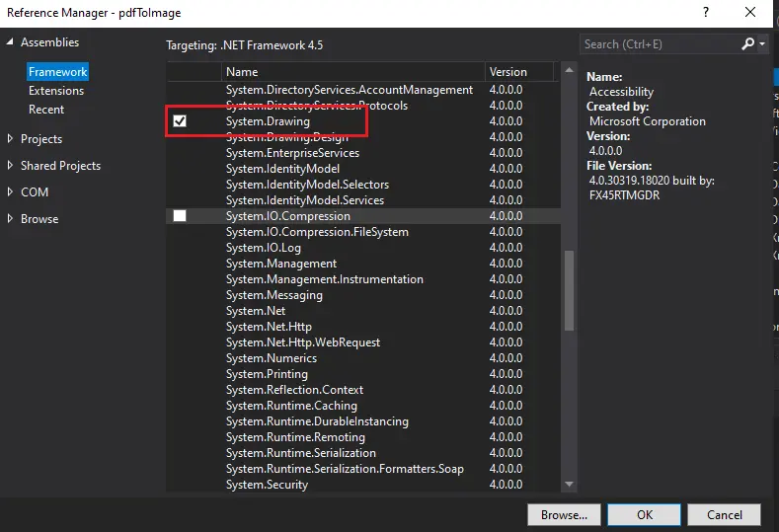This screenshot has height=532, width=779.
Task: Select the System.Printing row
Action: (363, 374)
